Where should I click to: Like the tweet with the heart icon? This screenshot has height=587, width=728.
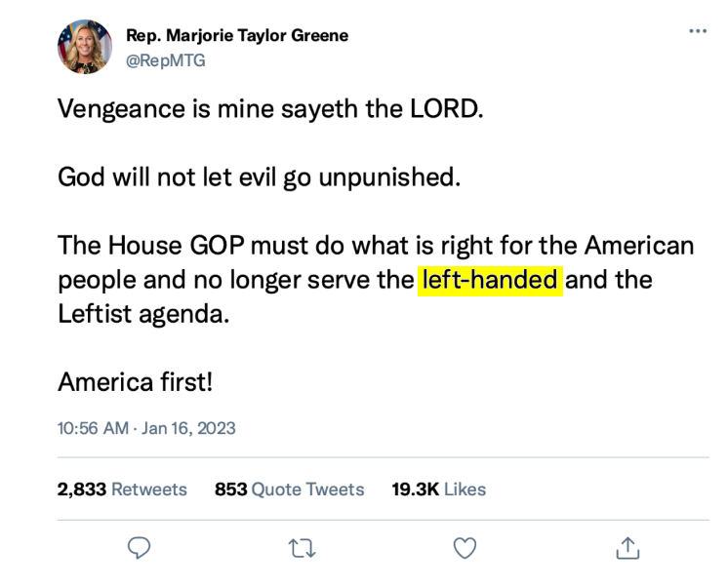[465, 548]
